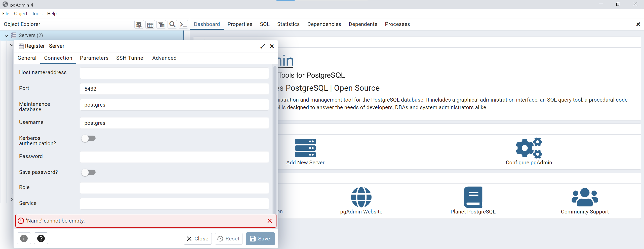Open the Dependents tab
The width and height of the screenshot is (644, 249).
click(363, 24)
